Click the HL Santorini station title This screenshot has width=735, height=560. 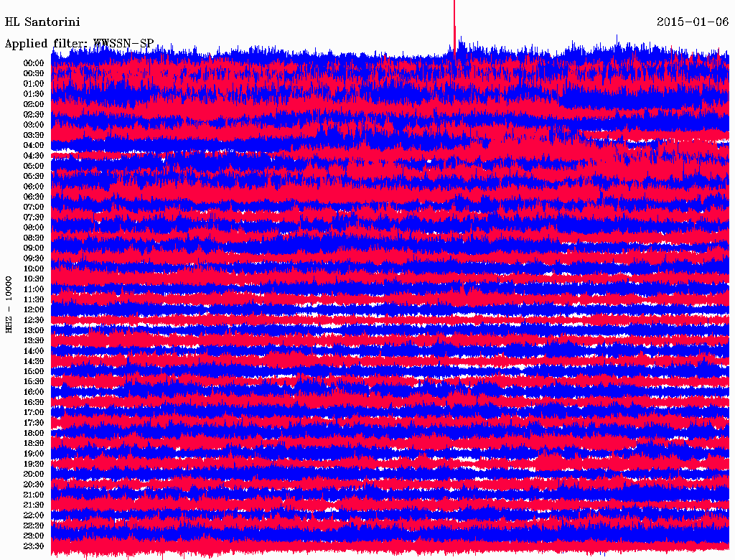point(42,22)
